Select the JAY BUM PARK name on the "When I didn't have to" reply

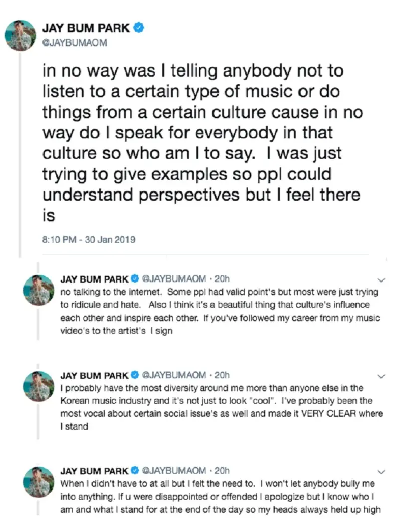[94, 471]
